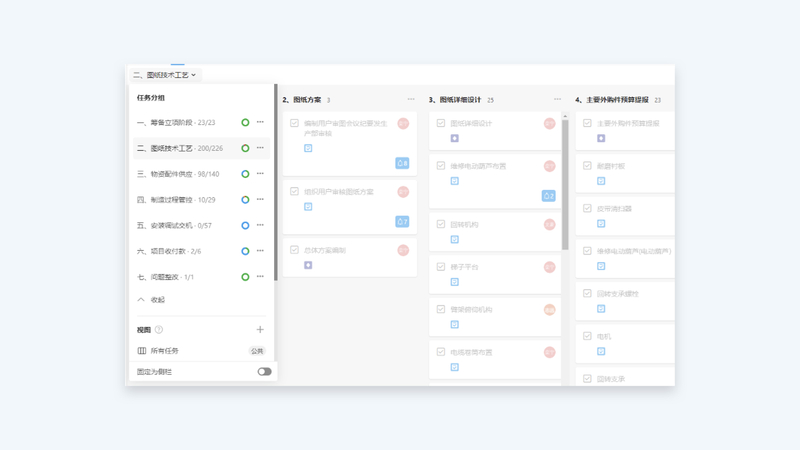This screenshot has width=800, height=450.
Task: Click the green status circle for 二、图纸技术工艺
Action: tap(245, 148)
